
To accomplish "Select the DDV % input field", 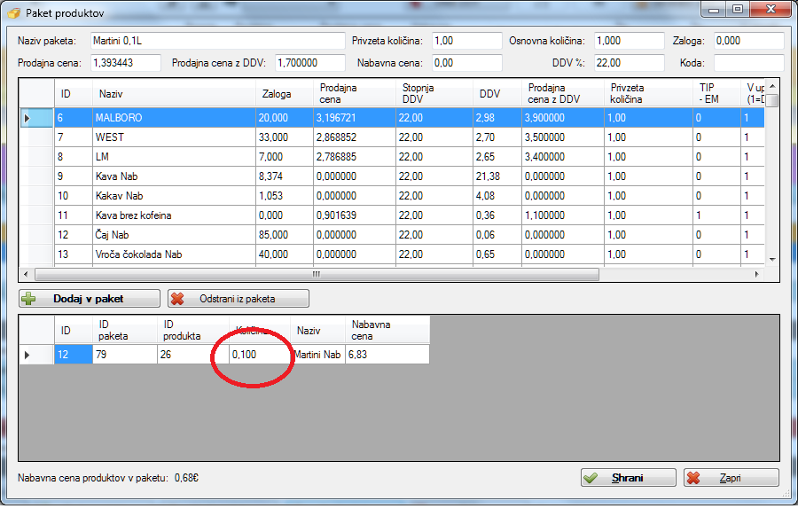I will point(629,63).
